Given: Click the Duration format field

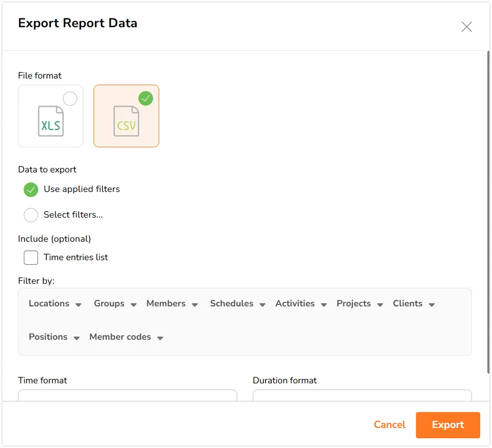Looking at the screenshot, I should (x=362, y=395).
